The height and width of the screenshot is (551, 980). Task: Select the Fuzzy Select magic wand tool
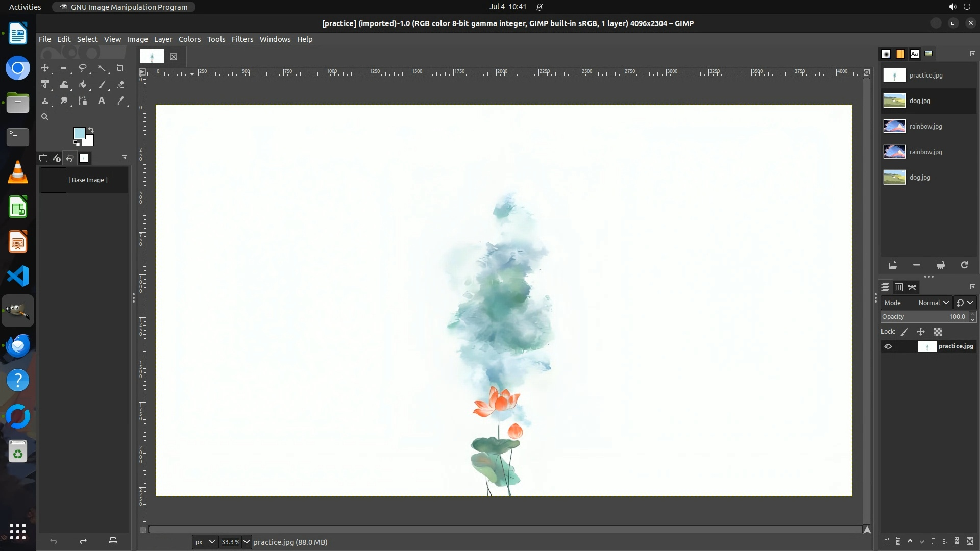coord(102,68)
